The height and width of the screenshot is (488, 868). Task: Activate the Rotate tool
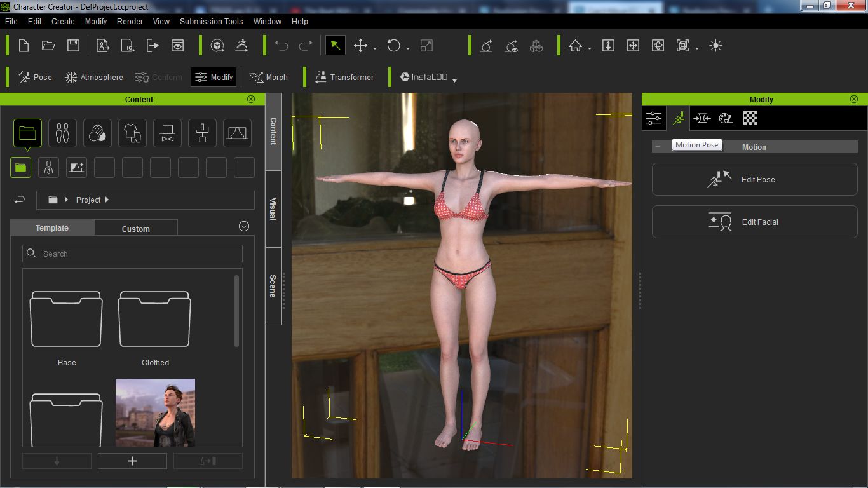(394, 46)
